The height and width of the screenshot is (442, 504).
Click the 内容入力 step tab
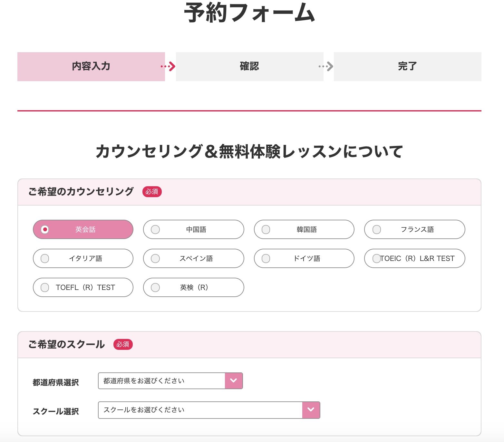(91, 66)
